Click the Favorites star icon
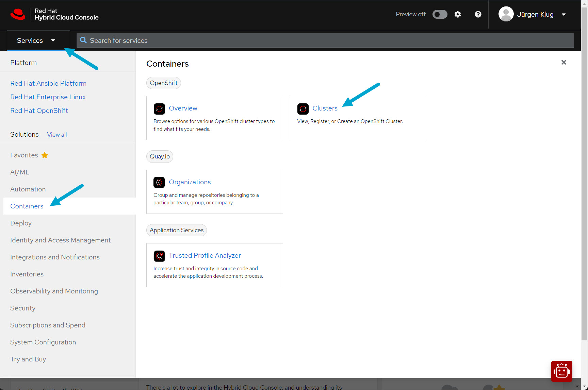This screenshot has height=390, width=588. (x=45, y=155)
